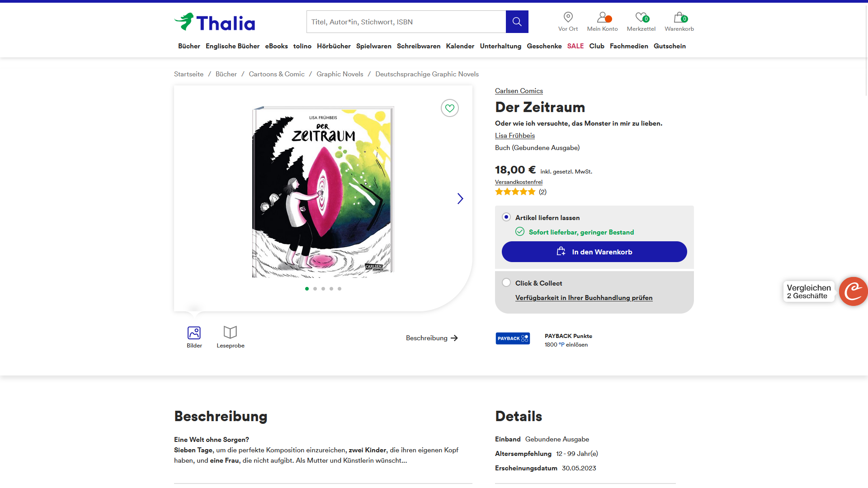Select Click & Collect radio option

coord(506,283)
